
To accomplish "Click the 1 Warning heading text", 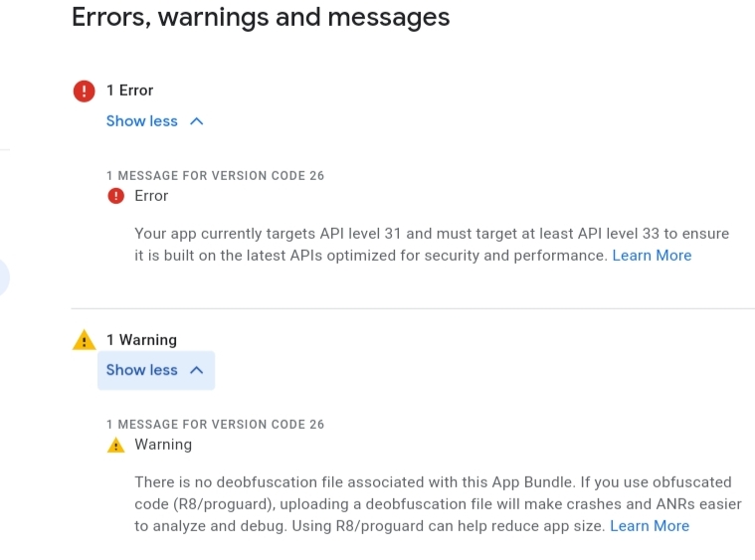I will [141, 340].
